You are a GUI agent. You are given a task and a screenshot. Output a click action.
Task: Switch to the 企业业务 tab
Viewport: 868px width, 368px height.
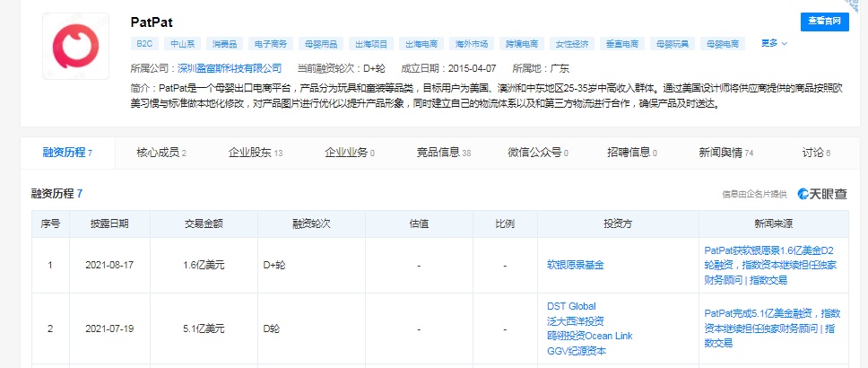tap(350, 153)
